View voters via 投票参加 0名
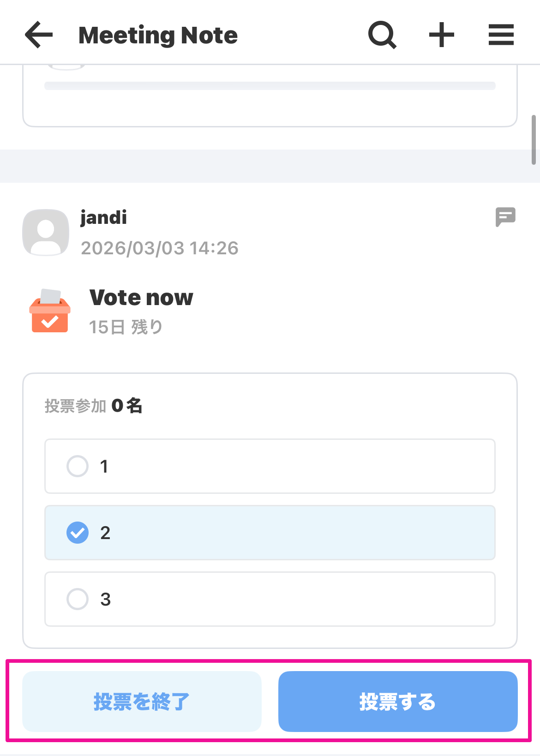Viewport: 540px width, 756px height. pyautogui.click(x=94, y=406)
